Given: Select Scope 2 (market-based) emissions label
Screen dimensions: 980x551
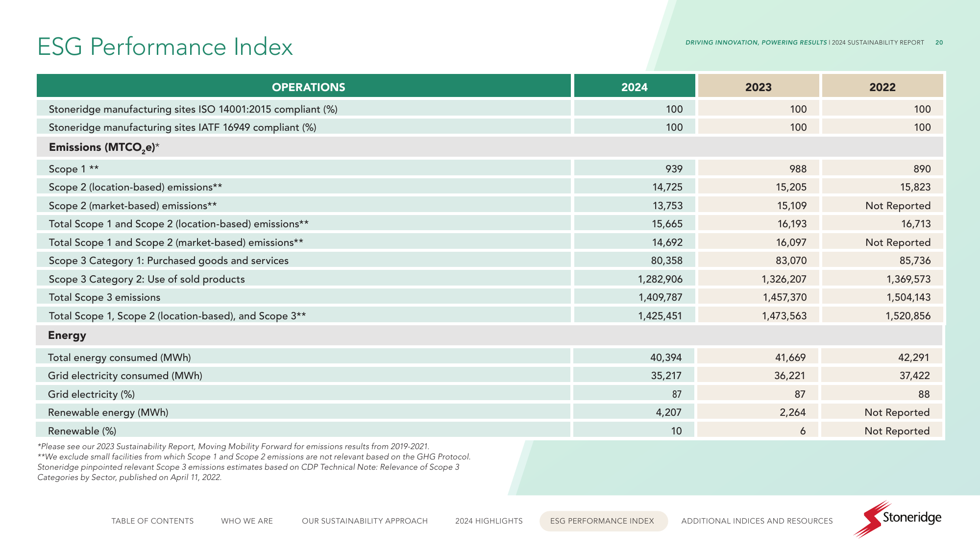Looking at the screenshot, I should [x=133, y=206].
